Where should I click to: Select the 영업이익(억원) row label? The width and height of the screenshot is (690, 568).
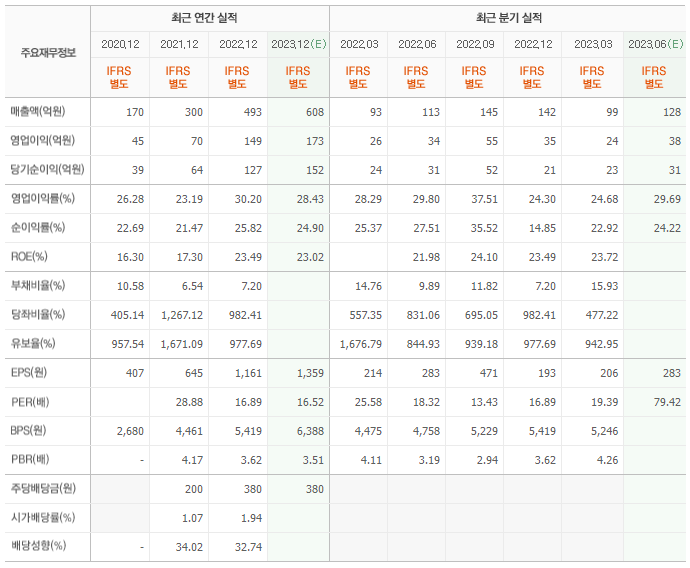click(x=43, y=141)
